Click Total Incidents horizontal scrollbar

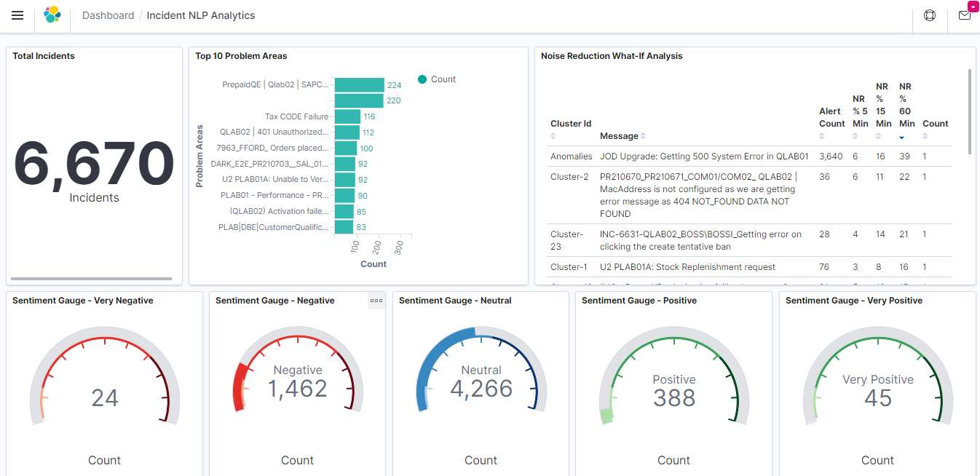[91, 279]
